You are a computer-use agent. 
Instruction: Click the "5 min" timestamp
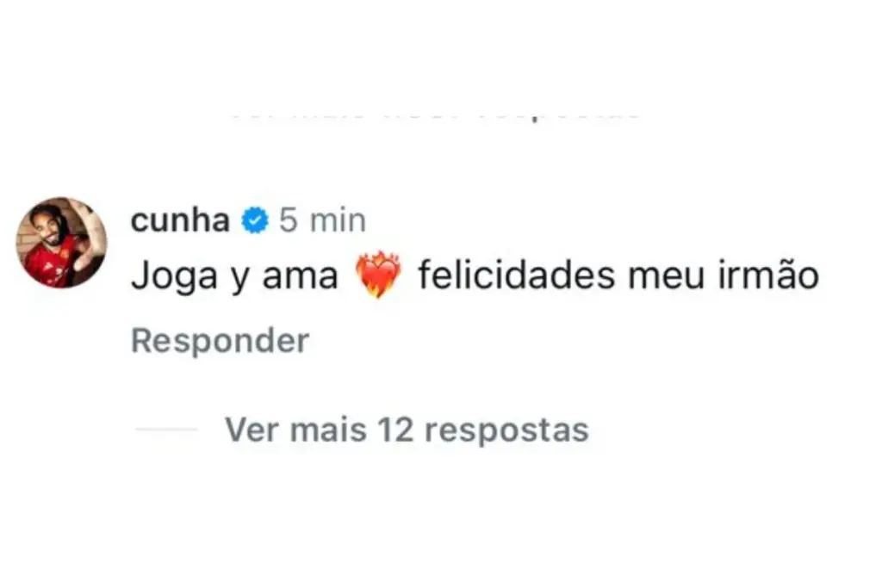click(323, 221)
